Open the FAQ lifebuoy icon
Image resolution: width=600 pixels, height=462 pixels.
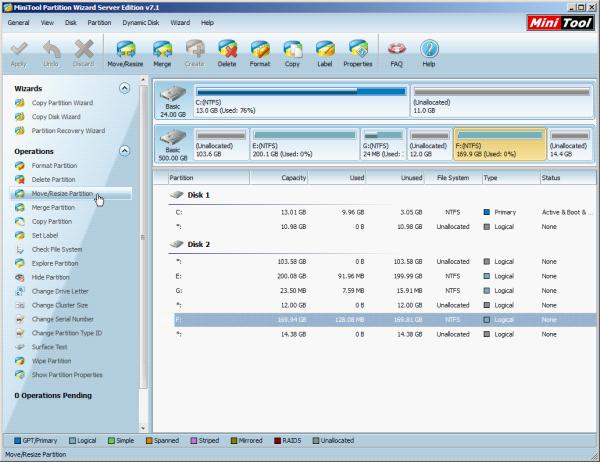396,53
